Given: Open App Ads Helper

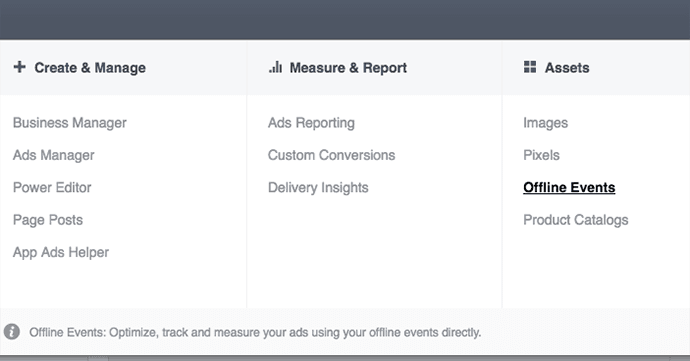Looking at the screenshot, I should coord(61,252).
